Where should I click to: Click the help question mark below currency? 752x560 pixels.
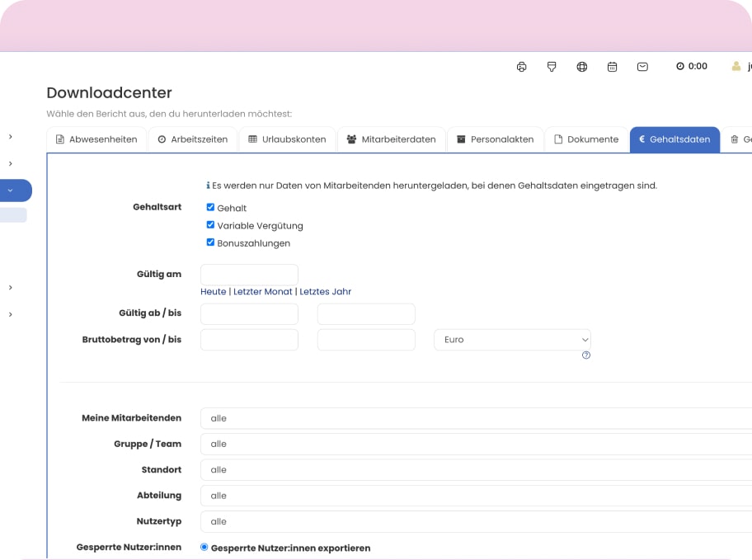586,355
